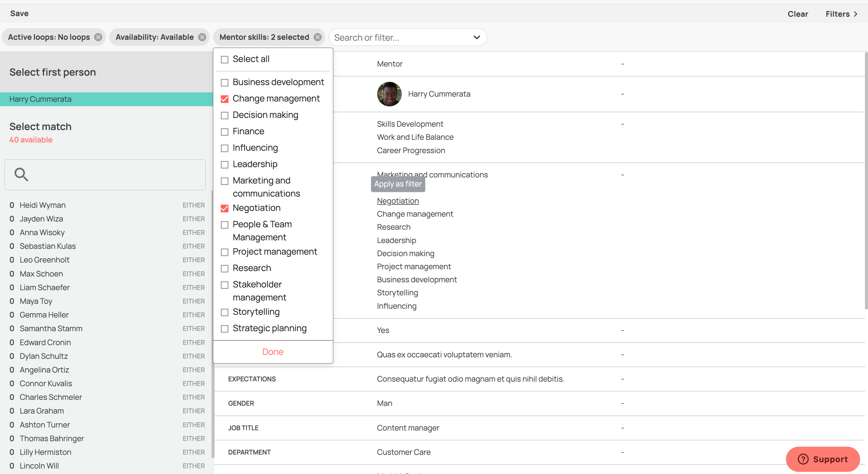Click the Change management skill in profile
Image resolution: width=868 pixels, height=474 pixels.
(x=415, y=214)
